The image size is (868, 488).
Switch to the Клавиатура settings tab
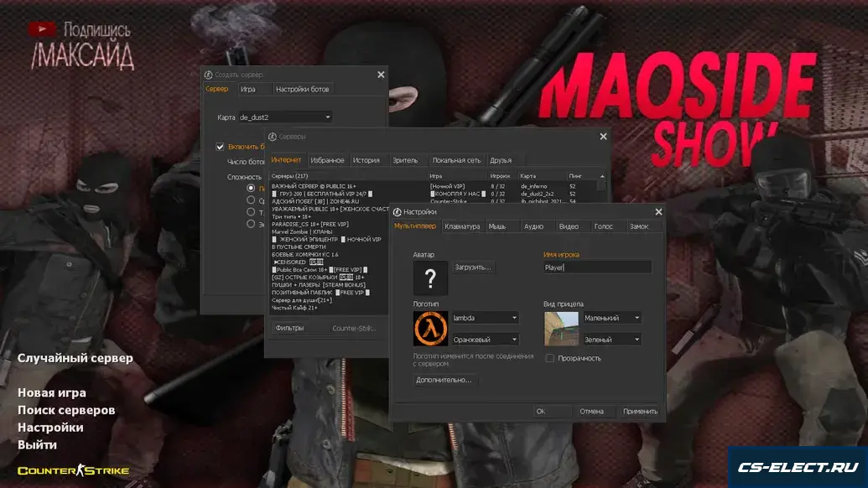[462, 226]
